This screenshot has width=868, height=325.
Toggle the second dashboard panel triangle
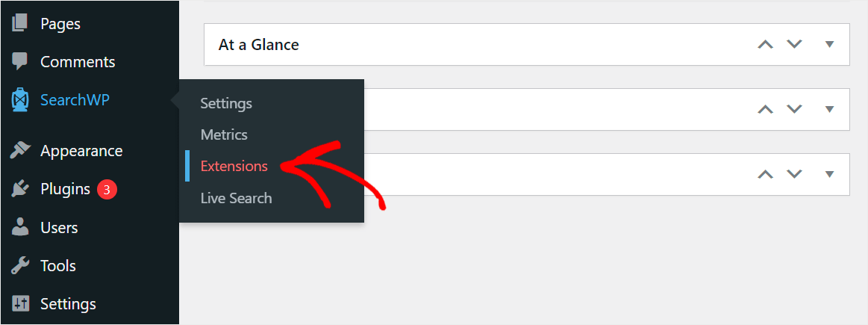click(828, 109)
